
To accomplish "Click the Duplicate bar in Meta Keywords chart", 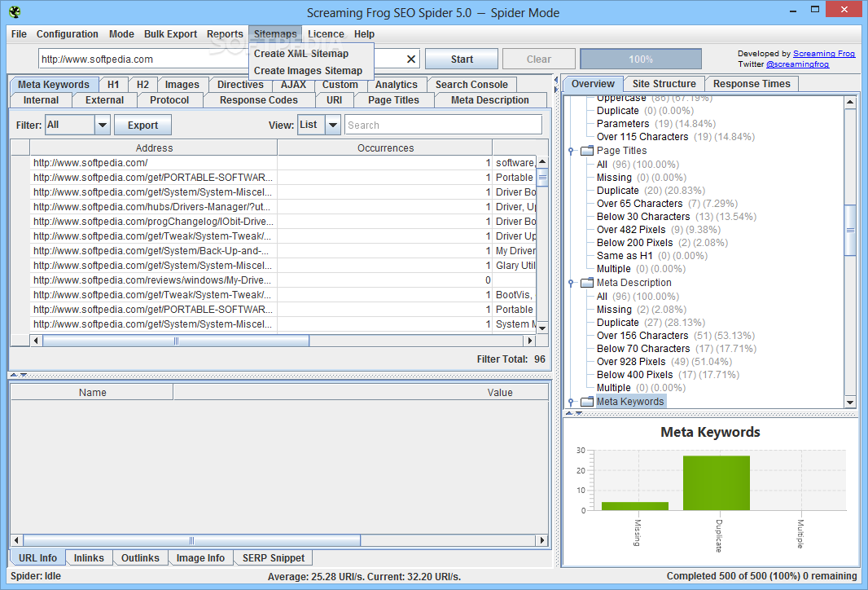I will pyautogui.click(x=717, y=483).
